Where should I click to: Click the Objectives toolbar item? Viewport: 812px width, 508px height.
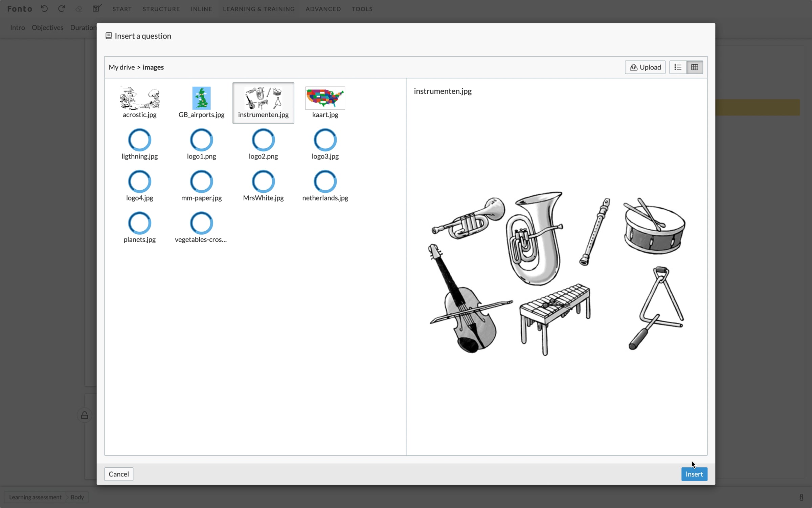[x=47, y=27]
